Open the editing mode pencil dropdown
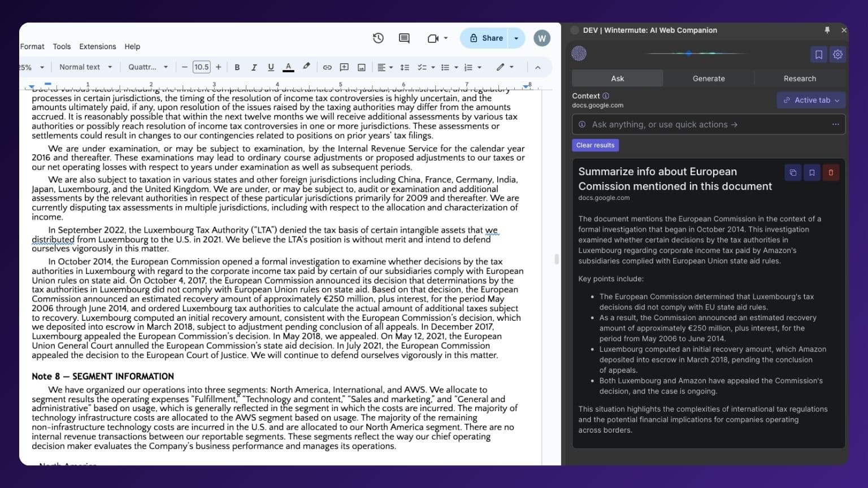The width and height of the screenshot is (868, 488). pos(505,67)
